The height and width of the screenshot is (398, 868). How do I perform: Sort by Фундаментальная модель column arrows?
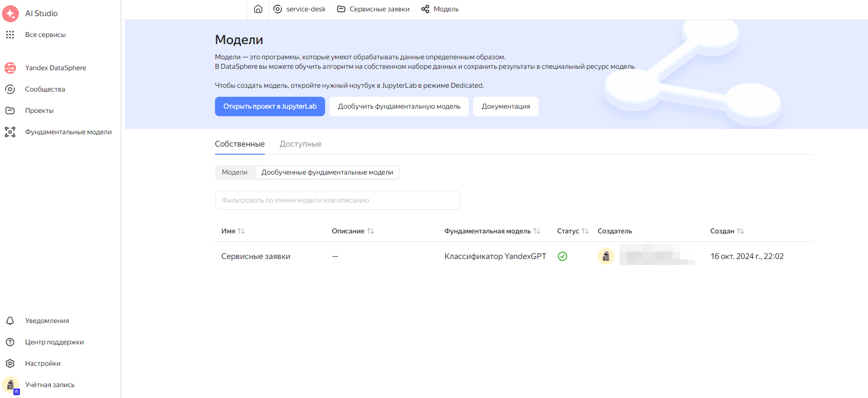(x=537, y=231)
